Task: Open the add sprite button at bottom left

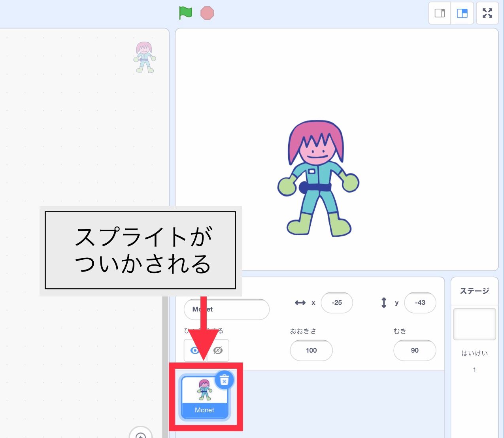Action: pos(141,435)
